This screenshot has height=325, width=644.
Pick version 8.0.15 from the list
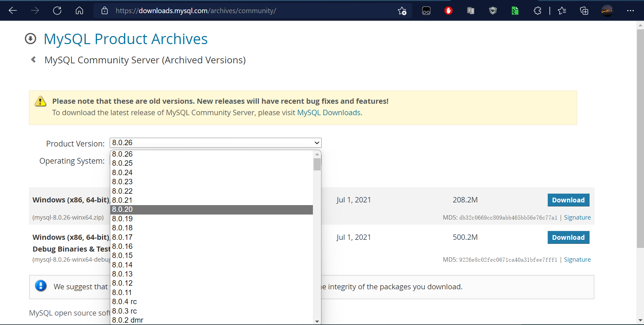point(212,255)
